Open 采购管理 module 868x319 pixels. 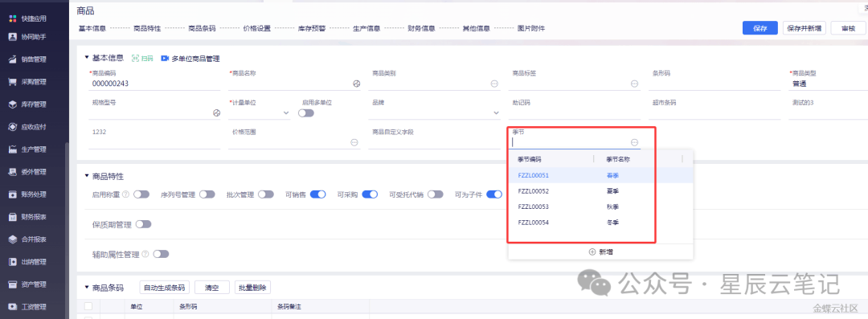(27, 82)
